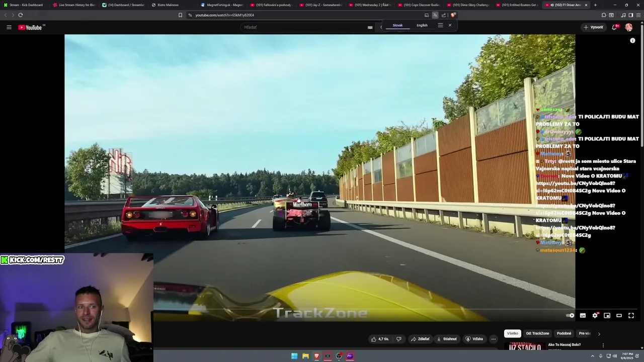
Task: Switch to the 'Stream - Kick Dashboard' tab
Action: [24, 5]
